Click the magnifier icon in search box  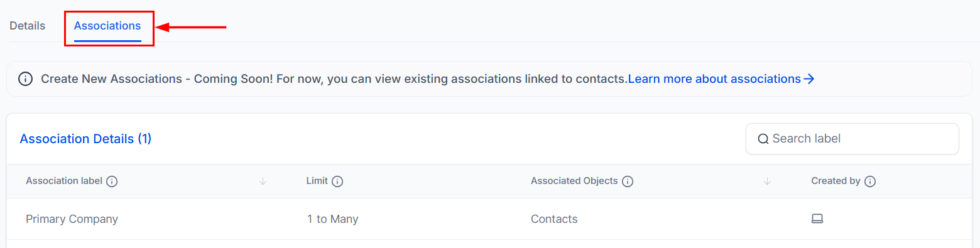pos(763,139)
